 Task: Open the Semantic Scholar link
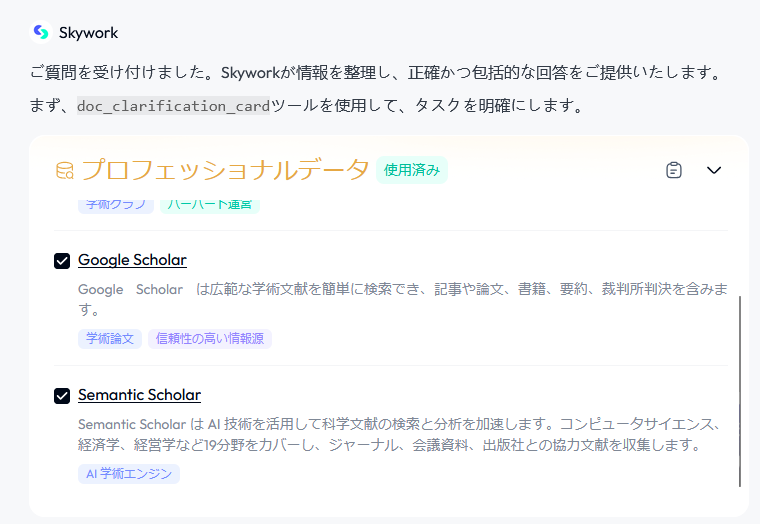[x=140, y=395]
